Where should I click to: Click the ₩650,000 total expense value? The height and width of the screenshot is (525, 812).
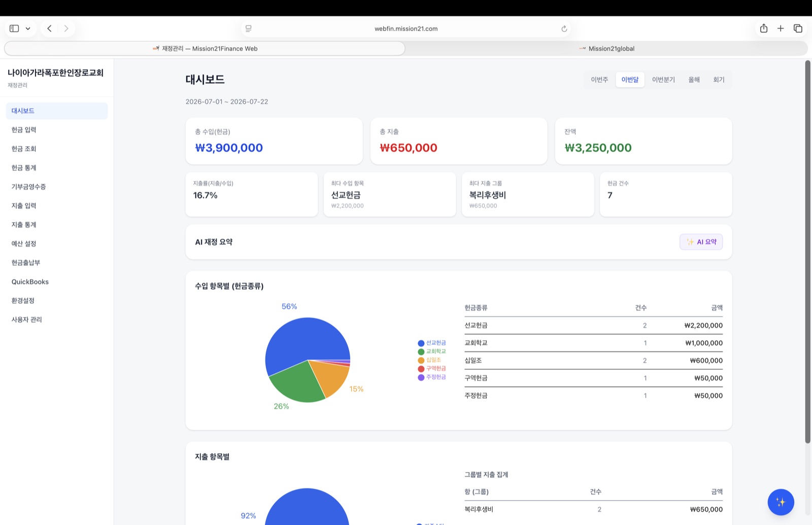pos(409,148)
